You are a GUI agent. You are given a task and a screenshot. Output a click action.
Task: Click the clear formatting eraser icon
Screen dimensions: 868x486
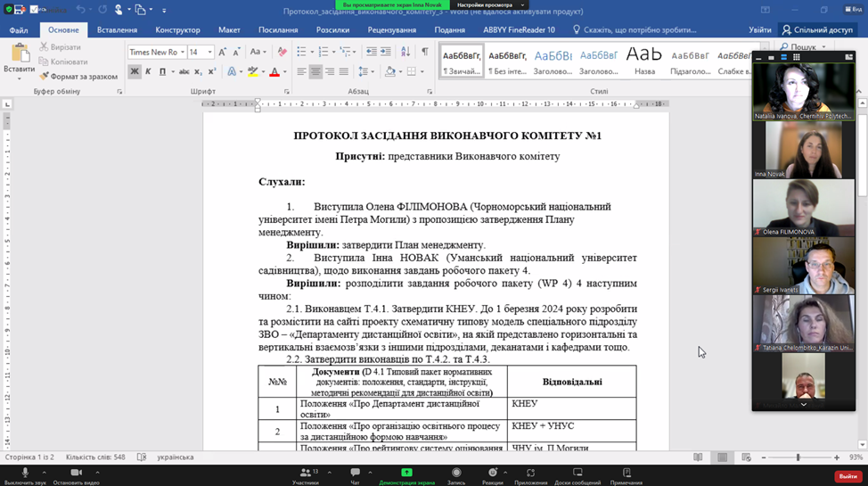[283, 52]
